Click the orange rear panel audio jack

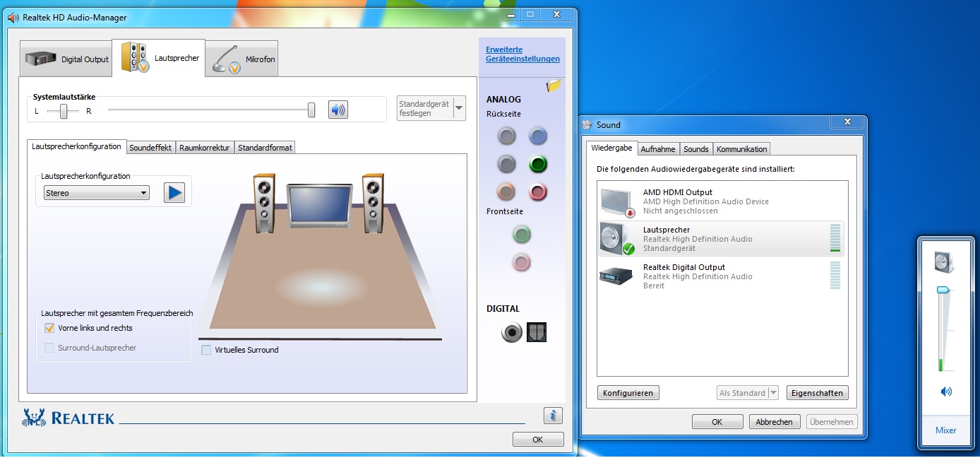(x=506, y=192)
